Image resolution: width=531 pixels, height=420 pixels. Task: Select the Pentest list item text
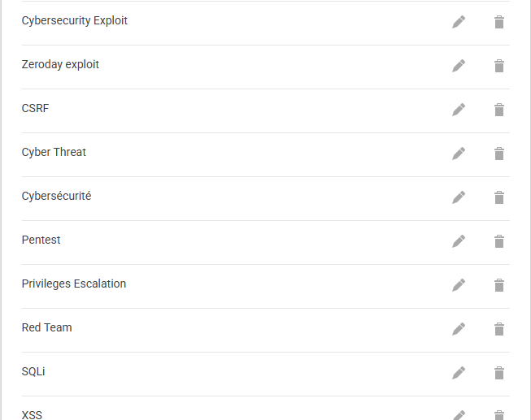click(x=41, y=240)
